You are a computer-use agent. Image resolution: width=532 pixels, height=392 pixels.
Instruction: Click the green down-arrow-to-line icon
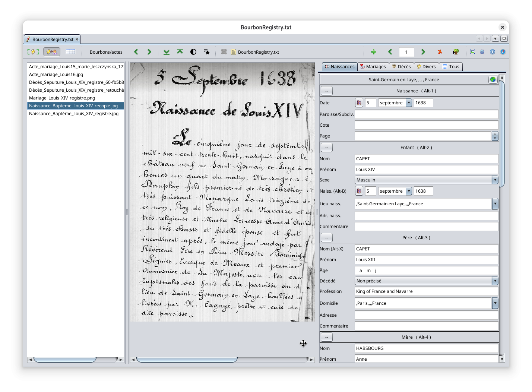coord(167,52)
